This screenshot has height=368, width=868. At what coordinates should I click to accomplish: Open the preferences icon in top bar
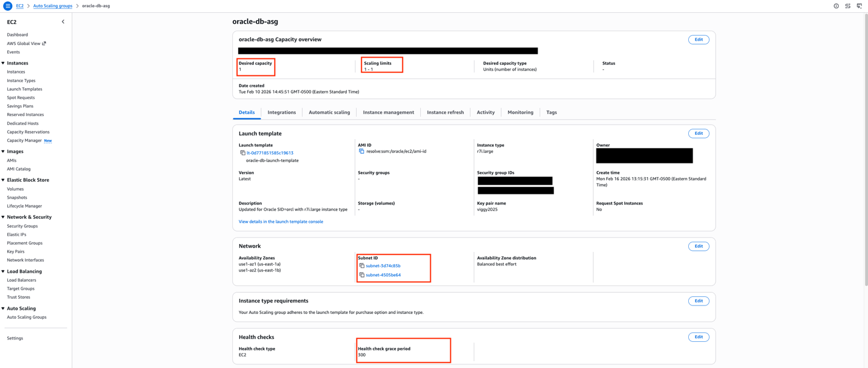click(x=848, y=6)
